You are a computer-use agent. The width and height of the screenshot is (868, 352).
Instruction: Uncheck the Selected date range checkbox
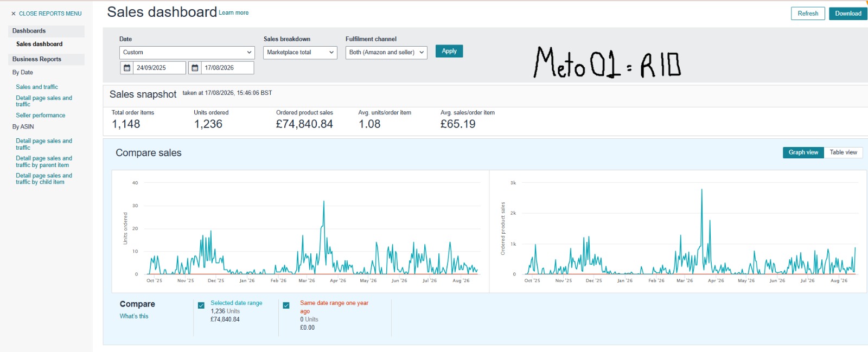(201, 305)
